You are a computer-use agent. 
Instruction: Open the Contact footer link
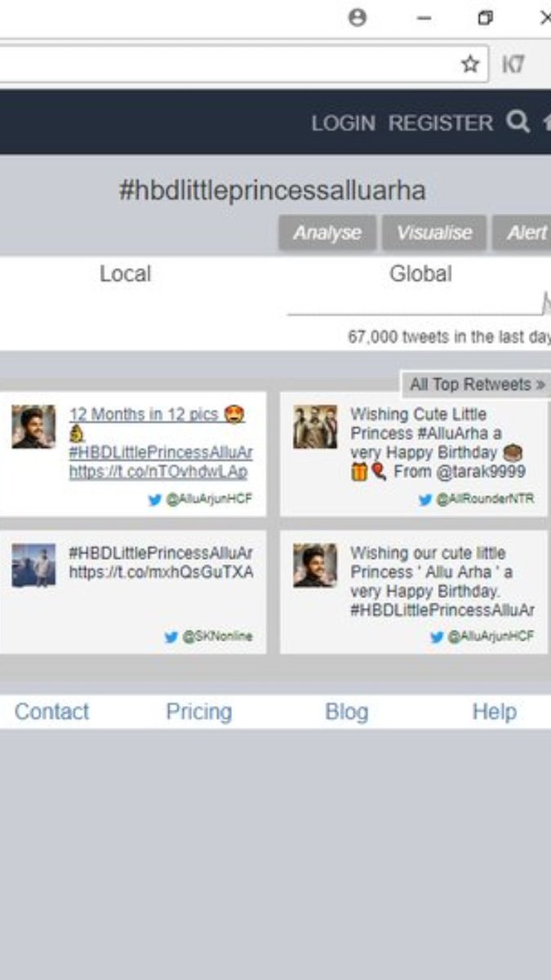coord(51,712)
